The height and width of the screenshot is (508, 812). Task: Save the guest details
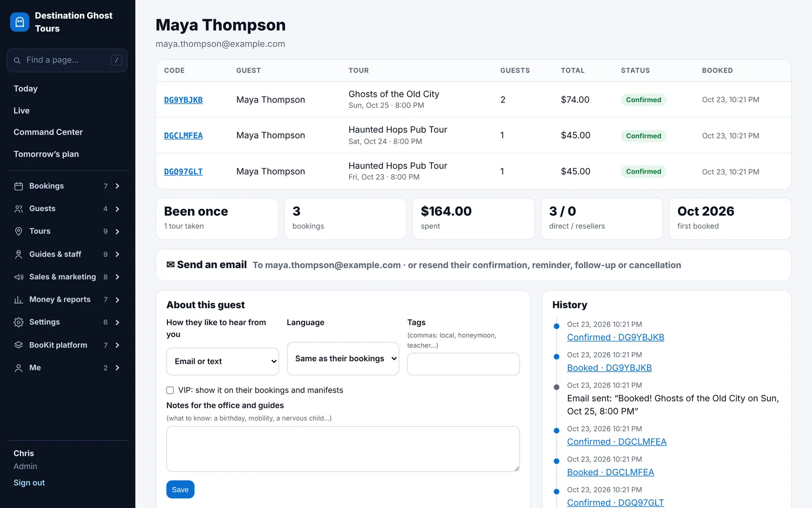[x=180, y=490]
